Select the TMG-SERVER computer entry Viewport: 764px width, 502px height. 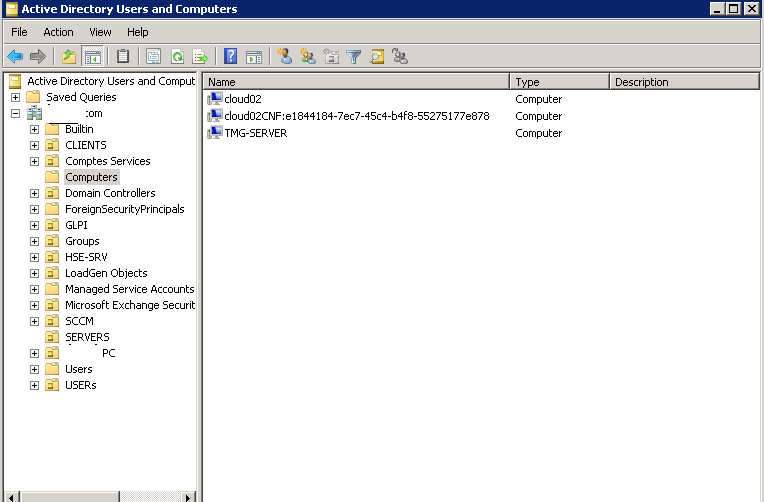pyautogui.click(x=255, y=133)
